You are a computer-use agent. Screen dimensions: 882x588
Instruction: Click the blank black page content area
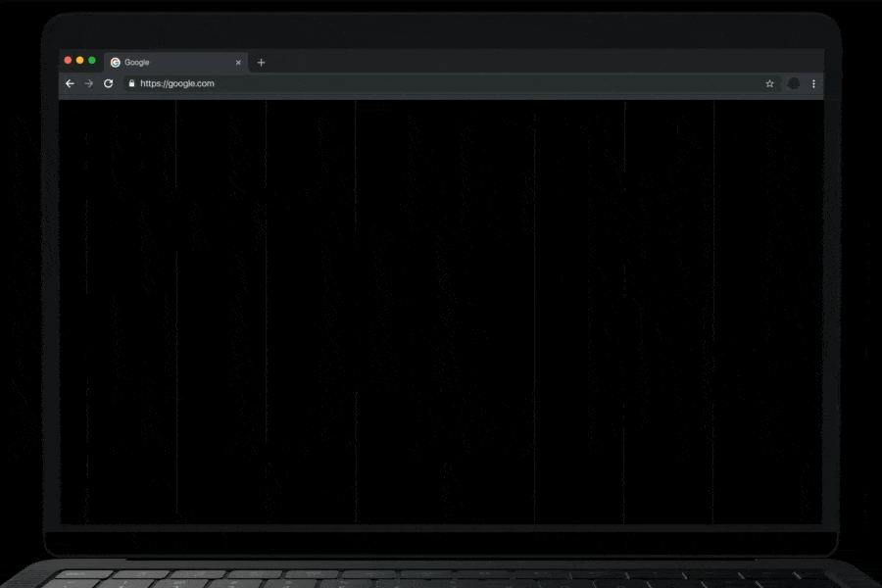[441, 314]
